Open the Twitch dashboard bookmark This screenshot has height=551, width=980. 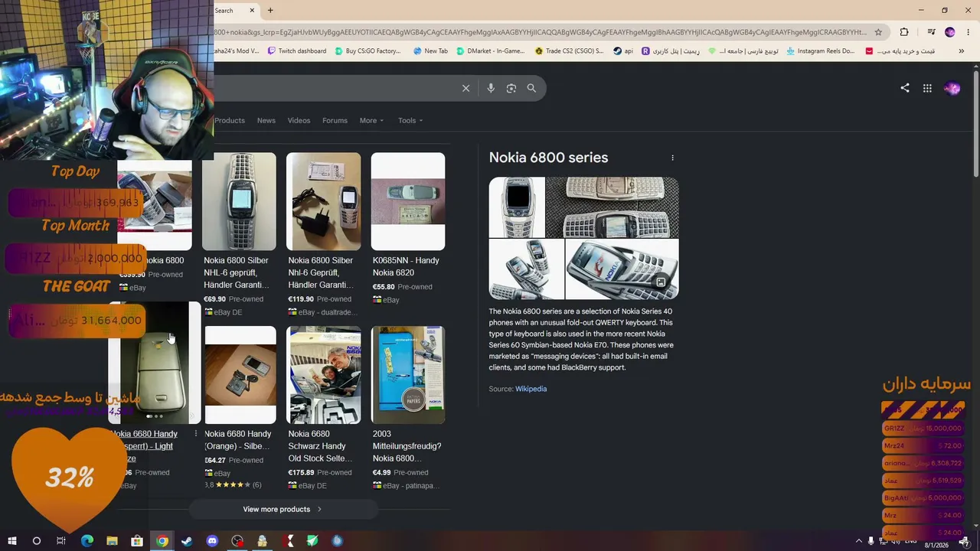tap(296, 51)
